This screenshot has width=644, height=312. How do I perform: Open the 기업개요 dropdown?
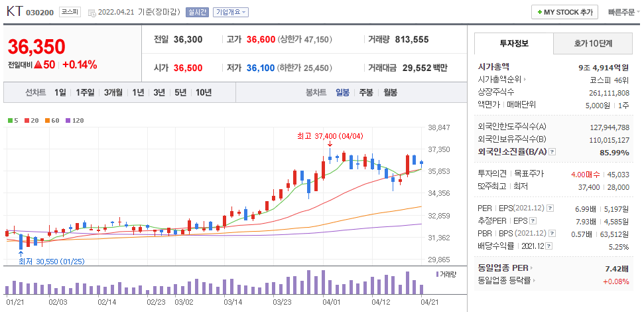[230, 13]
